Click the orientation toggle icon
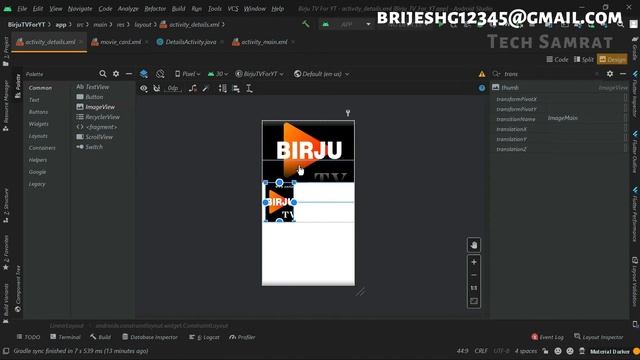 [160, 74]
